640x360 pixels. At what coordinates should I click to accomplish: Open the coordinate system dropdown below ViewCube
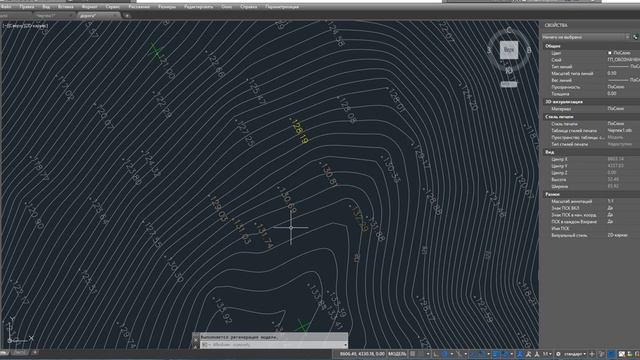(509, 84)
